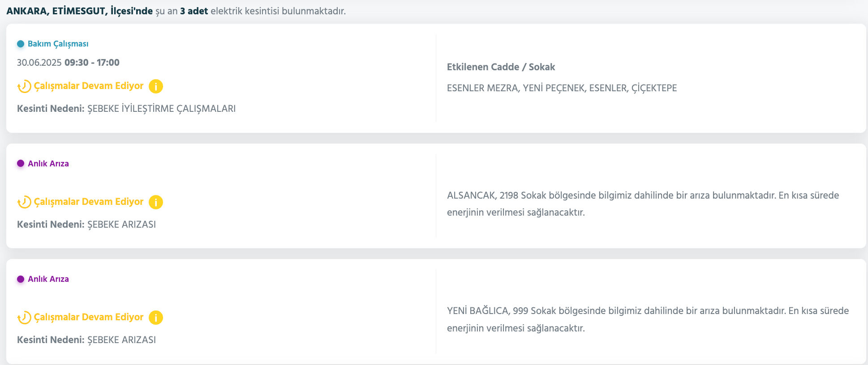
Task: Click the 09:30 - 17:00 time range
Action: click(x=90, y=62)
